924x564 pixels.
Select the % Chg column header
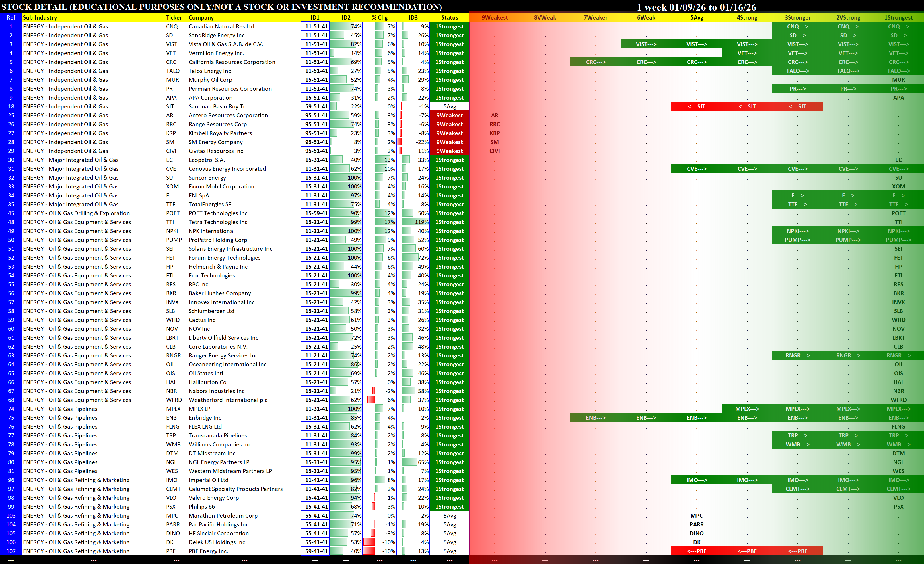click(380, 17)
